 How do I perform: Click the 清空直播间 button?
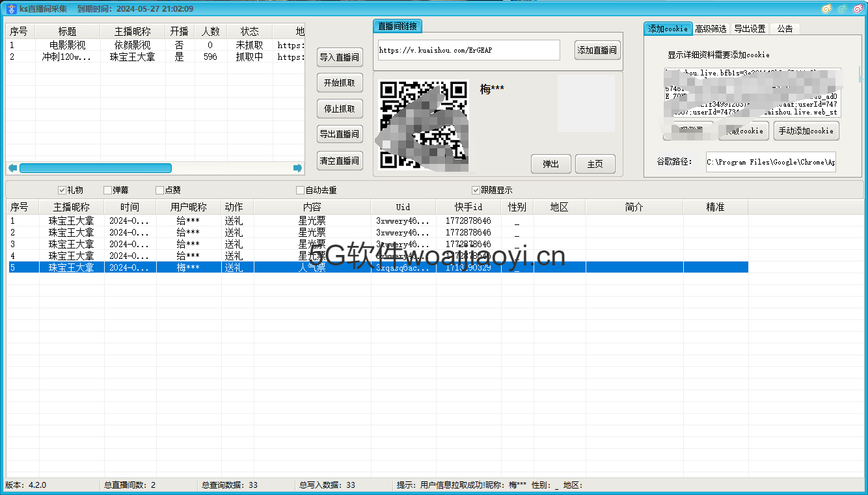click(x=340, y=161)
